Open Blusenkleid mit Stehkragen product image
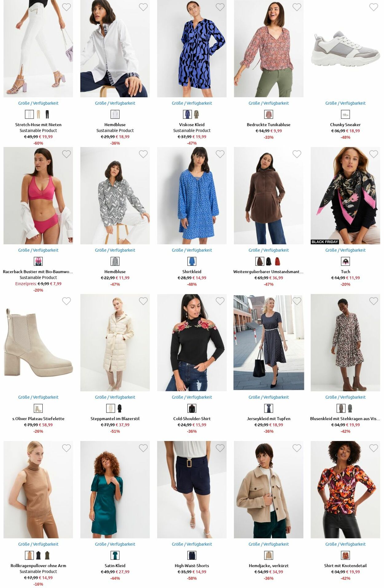The image size is (384, 588). [345, 342]
